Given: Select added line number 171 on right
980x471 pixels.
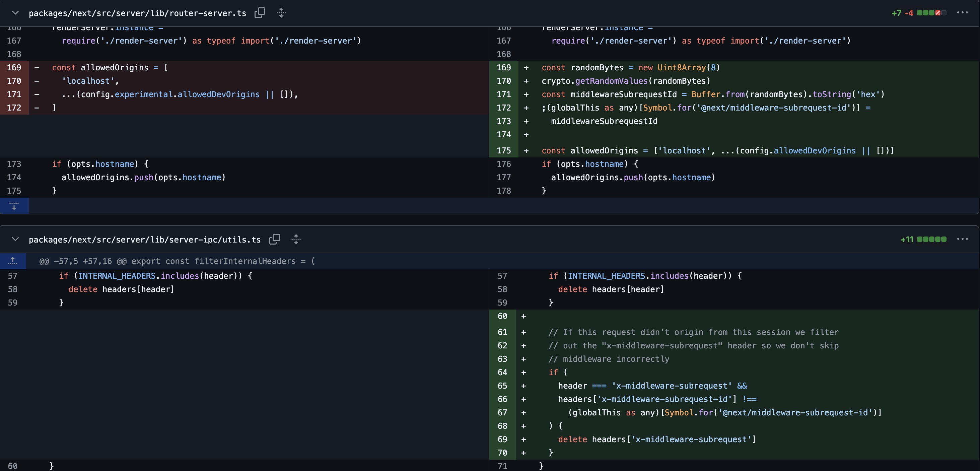Looking at the screenshot, I should pos(504,94).
